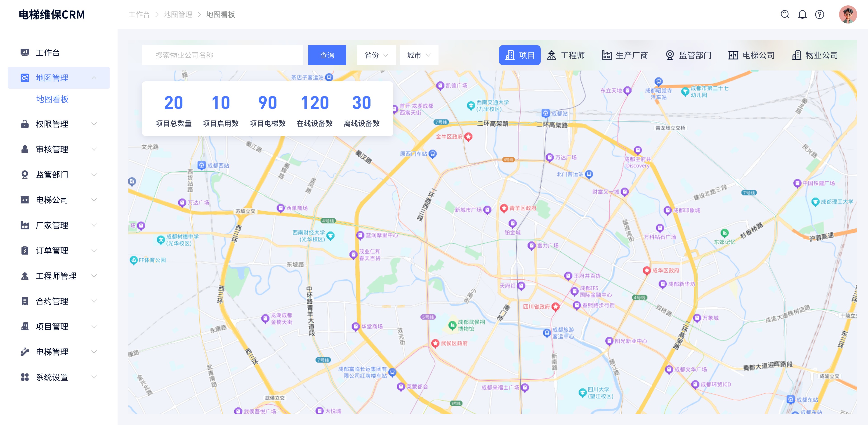868x425 pixels.
Task: Open the search icon in the top bar
Action: click(785, 14)
